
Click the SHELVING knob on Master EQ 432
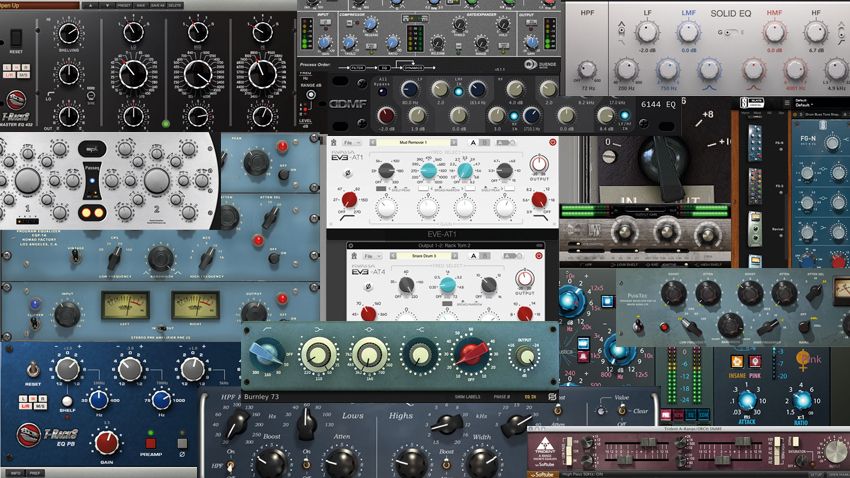coord(69,34)
